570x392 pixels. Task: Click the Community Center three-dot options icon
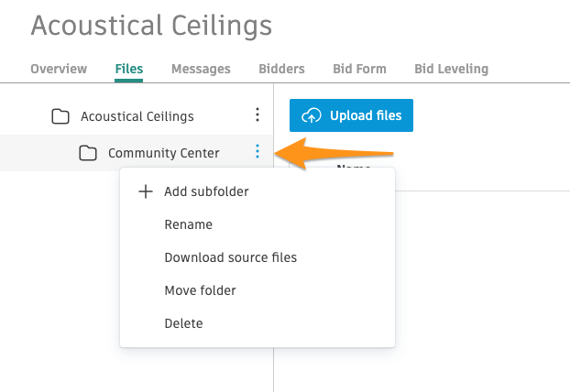click(258, 152)
